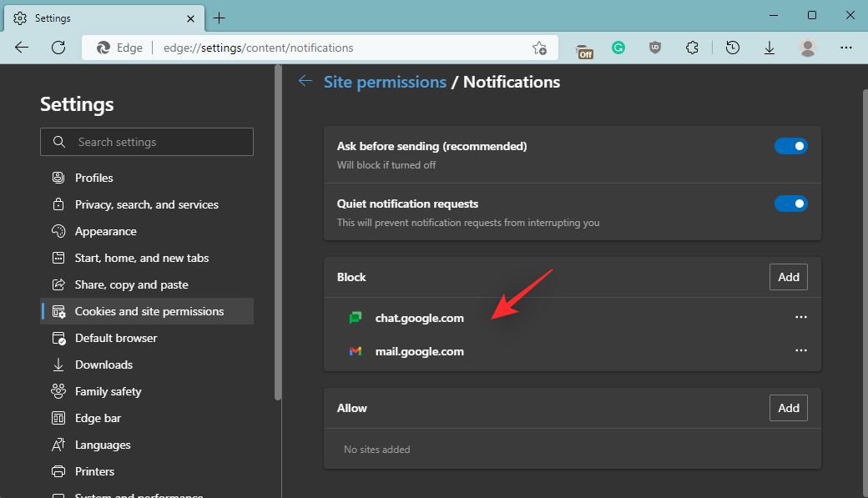The width and height of the screenshot is (868, 498).
Task: Open the Extensions puzzle icon
Action: (691, 48)
